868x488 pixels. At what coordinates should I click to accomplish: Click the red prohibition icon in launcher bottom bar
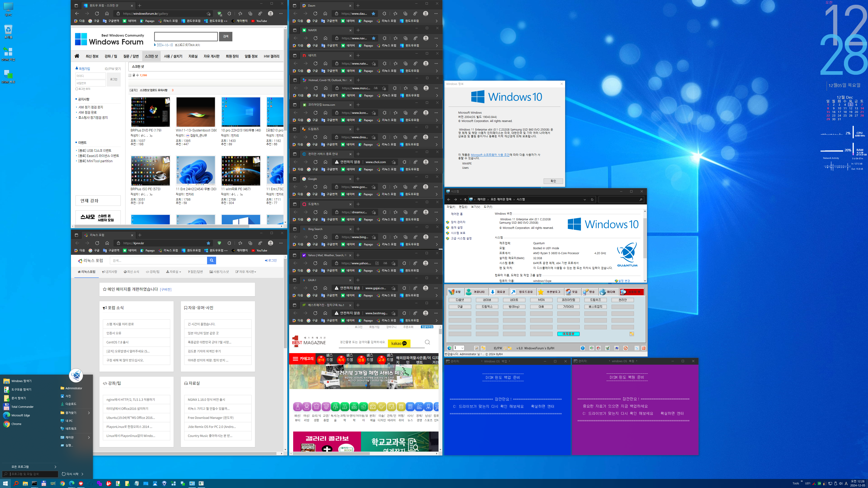pos(625,348)
